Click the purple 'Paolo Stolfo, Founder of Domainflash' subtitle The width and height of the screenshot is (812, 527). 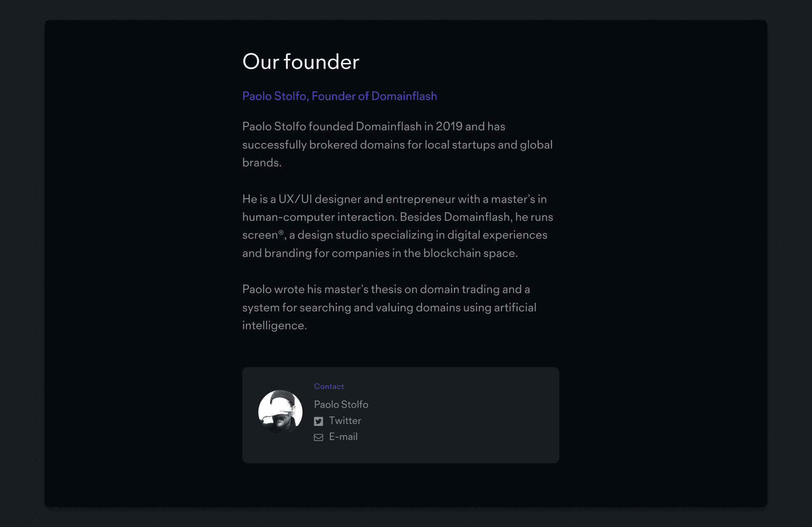coord(339,96)
